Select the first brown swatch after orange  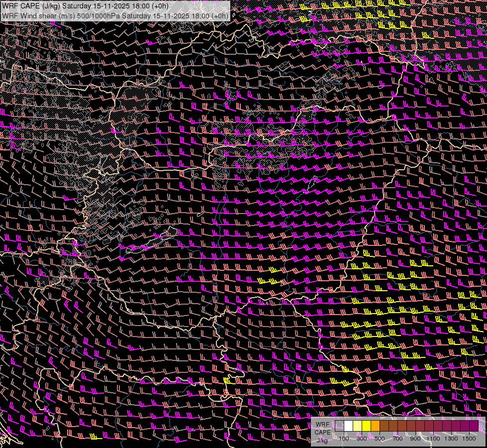[385, 426]
